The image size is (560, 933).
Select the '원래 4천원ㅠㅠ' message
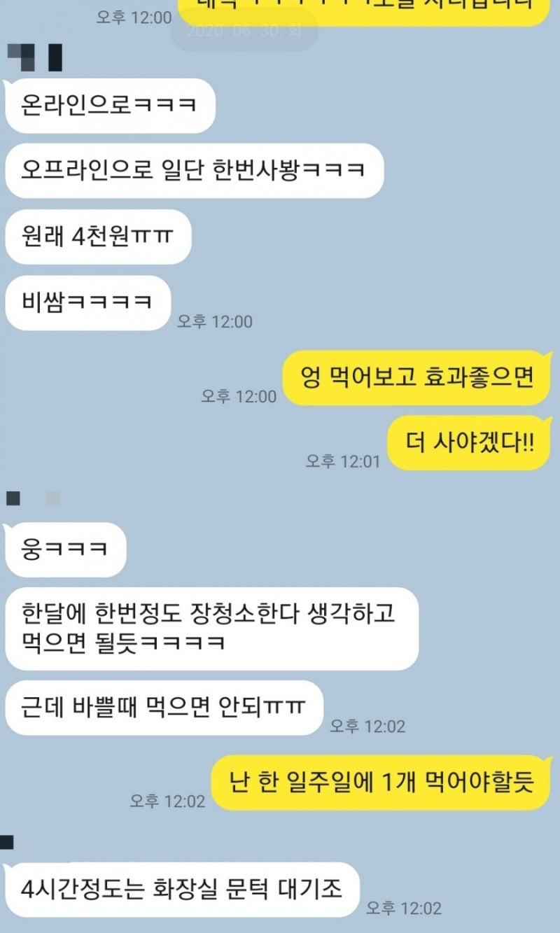point(98,237)
